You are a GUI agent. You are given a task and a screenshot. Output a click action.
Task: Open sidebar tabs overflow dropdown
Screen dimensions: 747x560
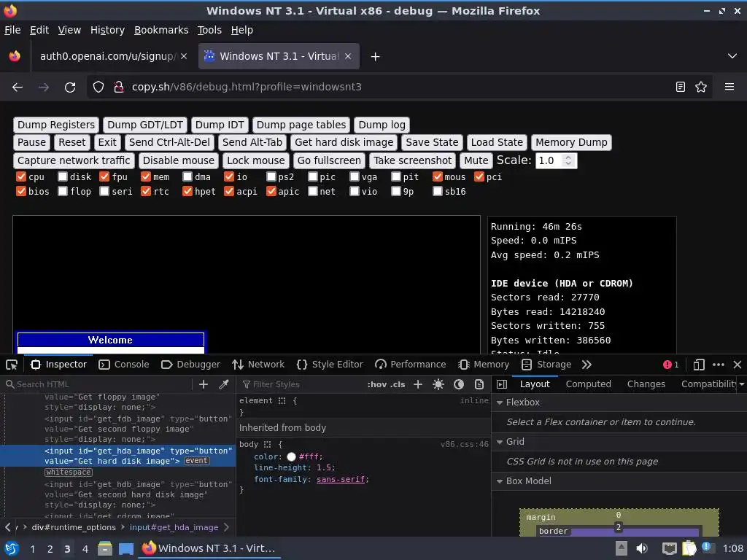pos(742,384)
